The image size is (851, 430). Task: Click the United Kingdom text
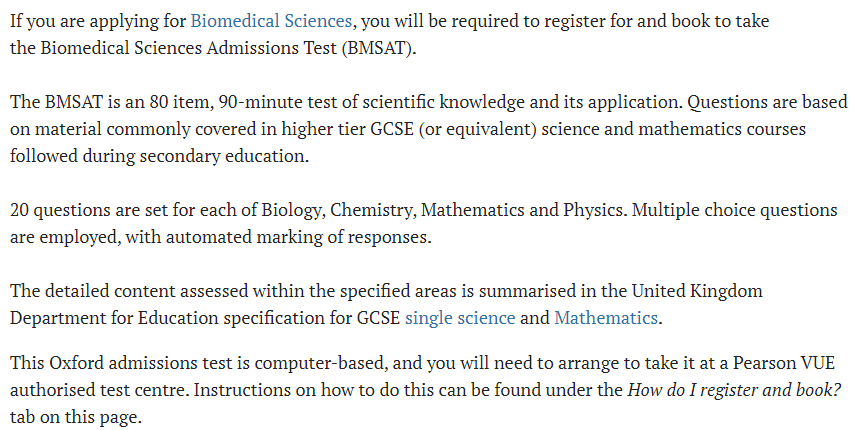click(x=697, y=291)
